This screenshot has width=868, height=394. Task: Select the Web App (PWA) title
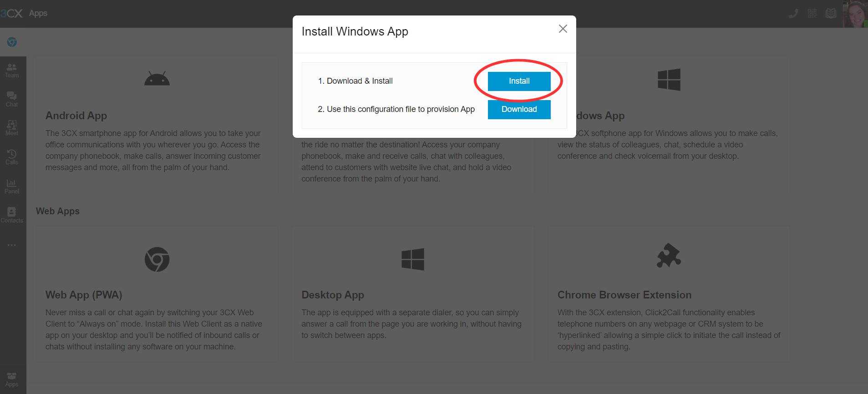pyautogui.click(x=84, y=295)
